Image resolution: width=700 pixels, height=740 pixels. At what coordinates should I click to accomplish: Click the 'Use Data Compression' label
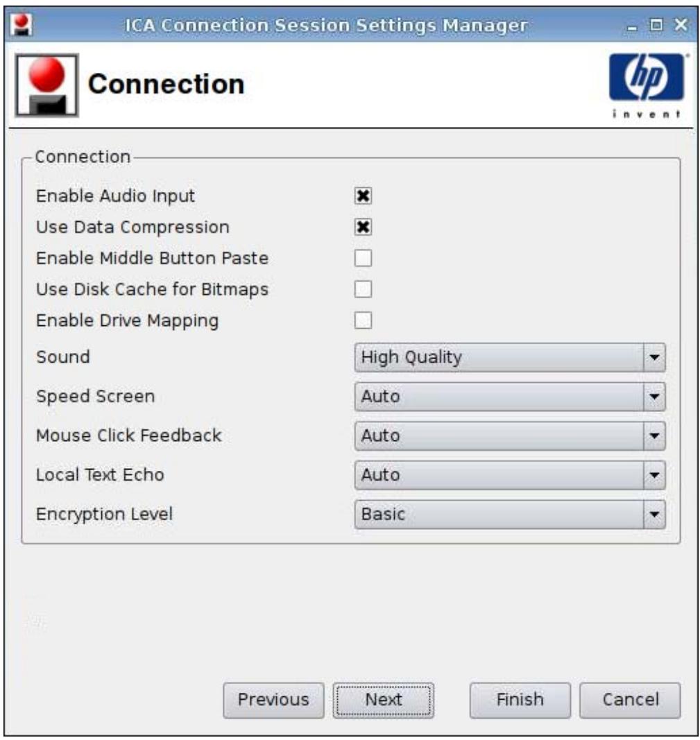133,227
